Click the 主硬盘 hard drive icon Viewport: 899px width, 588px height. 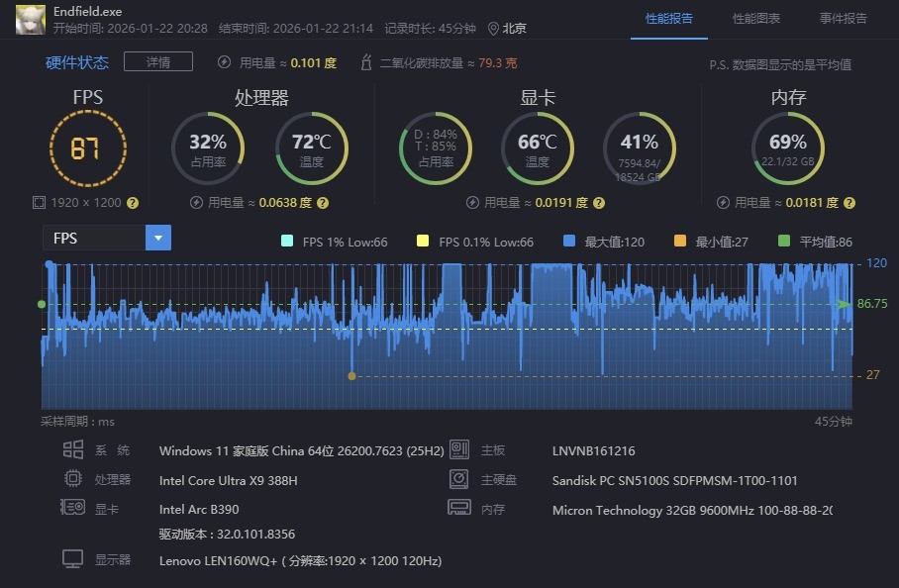458,478
